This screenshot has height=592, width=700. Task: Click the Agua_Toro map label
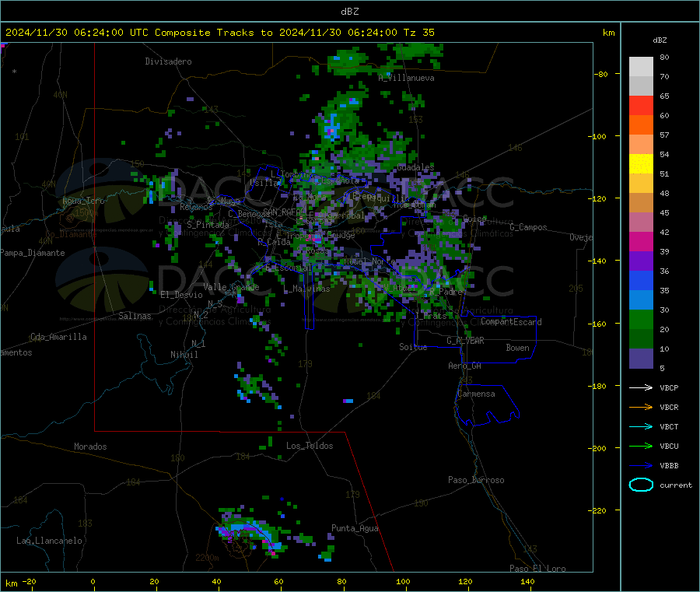pyautogui.click(x=83, y=201)
